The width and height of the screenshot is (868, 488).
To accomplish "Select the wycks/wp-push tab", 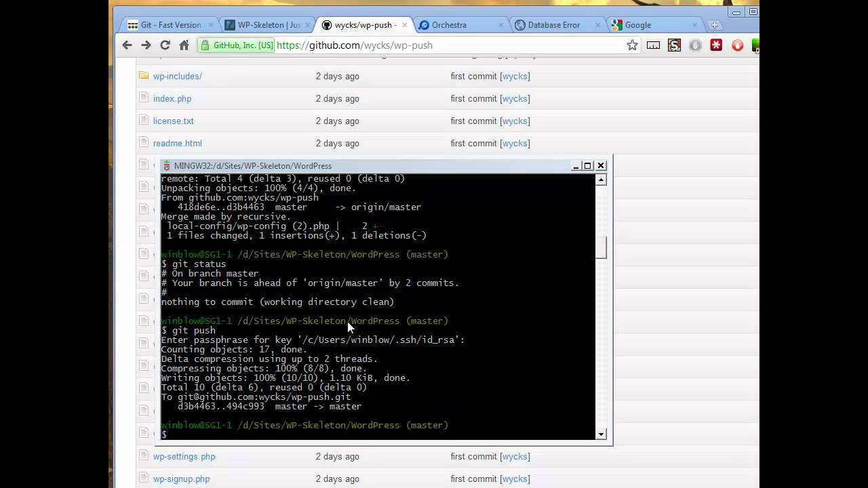I will [x=364, y=25].
